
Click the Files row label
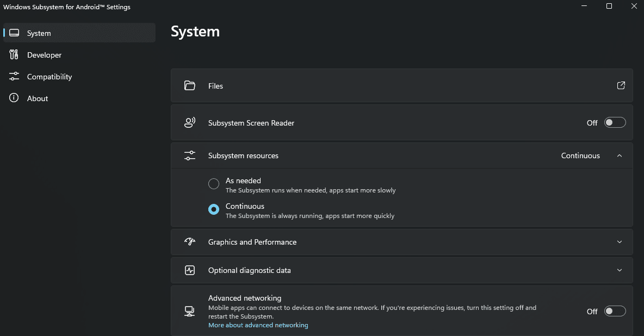point(215,86)
